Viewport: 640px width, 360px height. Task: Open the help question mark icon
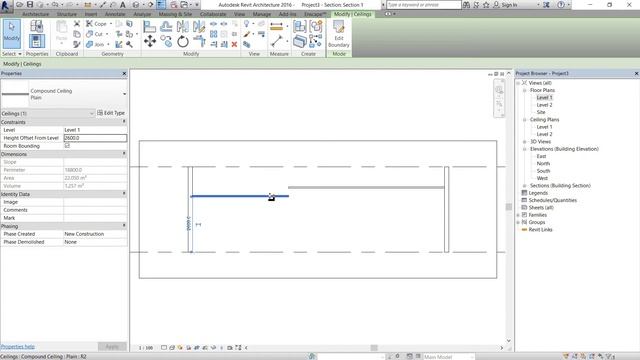[561, 5]
